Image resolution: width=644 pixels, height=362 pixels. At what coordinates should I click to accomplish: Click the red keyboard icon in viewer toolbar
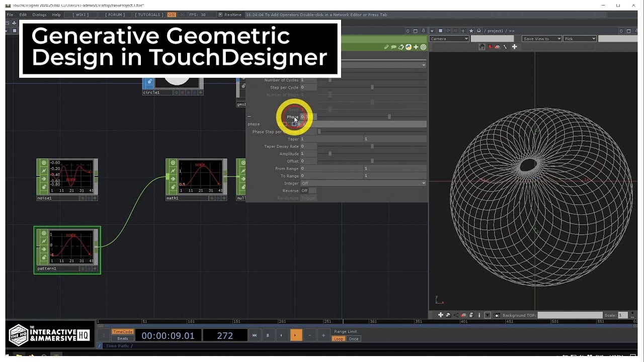click(498, 47)
